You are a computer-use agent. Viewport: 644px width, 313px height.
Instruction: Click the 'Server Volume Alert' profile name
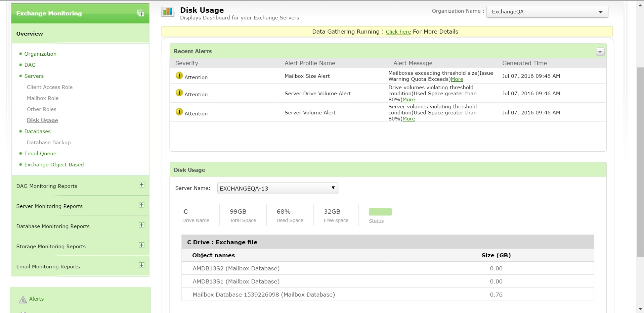coord(310,113)
